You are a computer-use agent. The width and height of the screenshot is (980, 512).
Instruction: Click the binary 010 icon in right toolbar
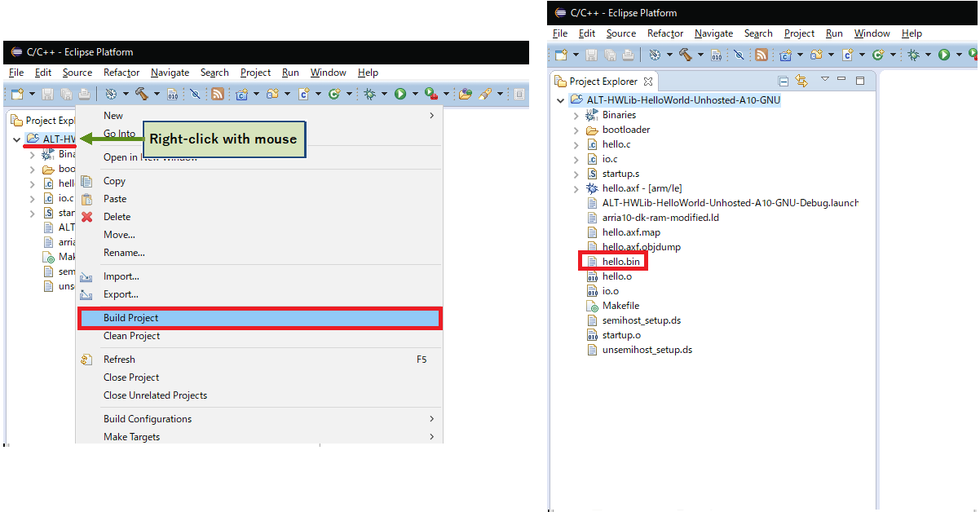(716, 55)
